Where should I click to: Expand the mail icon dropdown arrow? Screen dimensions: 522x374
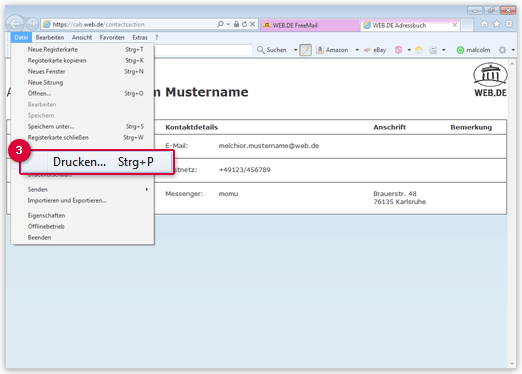(444, 50)
